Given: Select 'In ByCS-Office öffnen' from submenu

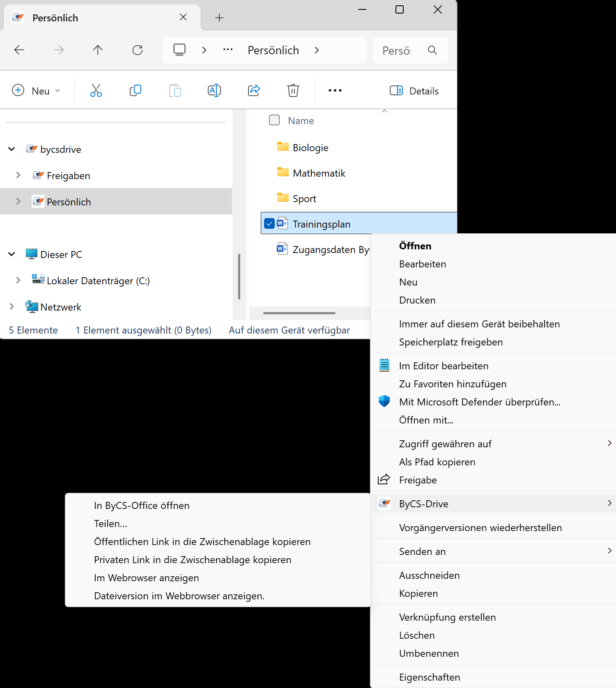Looking at the screenshot, I should 142,506.
